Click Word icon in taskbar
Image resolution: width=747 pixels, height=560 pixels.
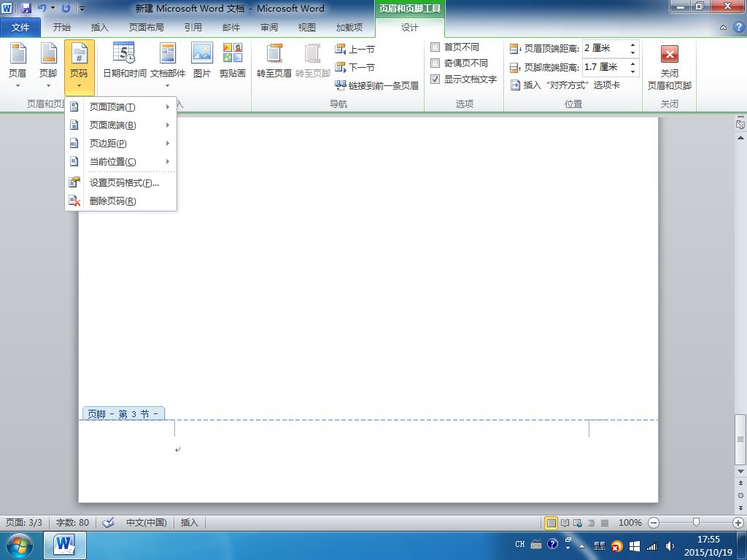pos(65,545)
